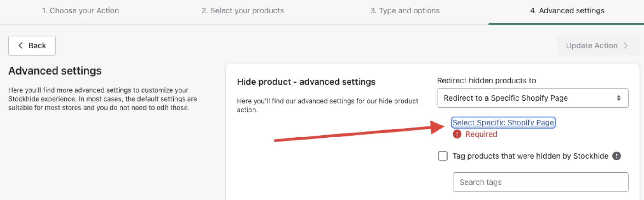Open the Select Specific Shopify Page link
This screenshot has width=644, height=200.
503,122
